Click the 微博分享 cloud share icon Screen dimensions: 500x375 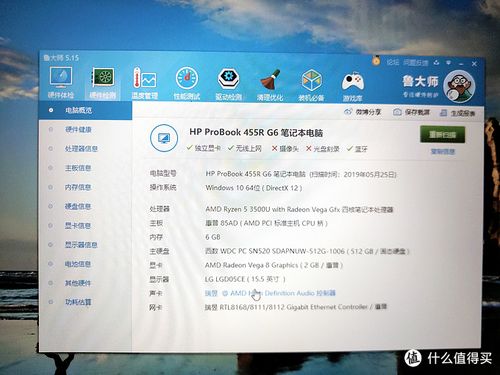coord(348,112)
